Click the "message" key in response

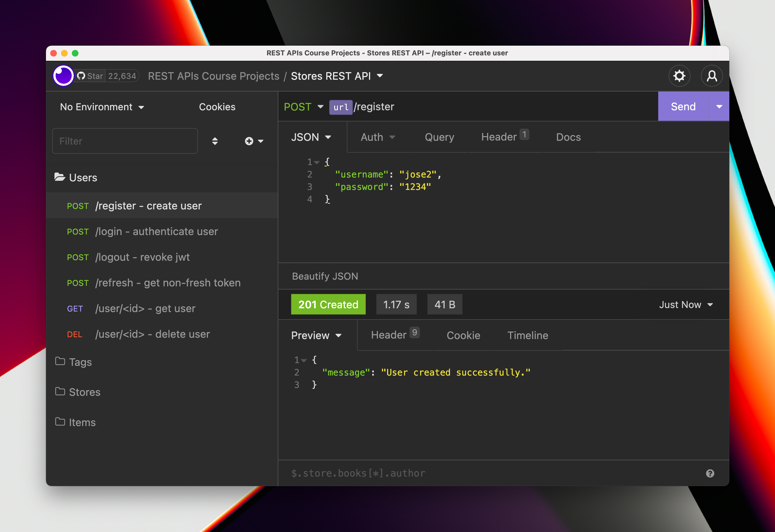[x=346, y=373]
